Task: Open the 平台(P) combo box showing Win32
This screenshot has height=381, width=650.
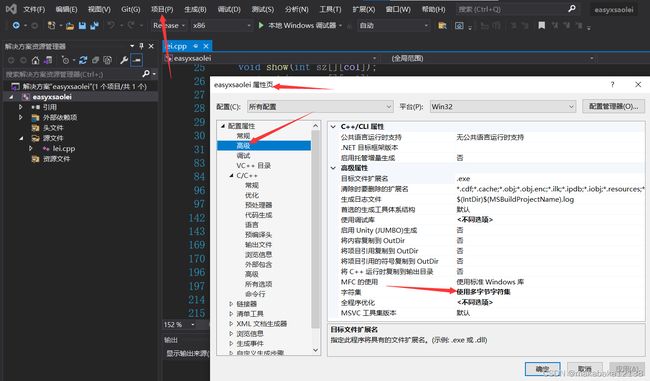Action: click(503, 107)
